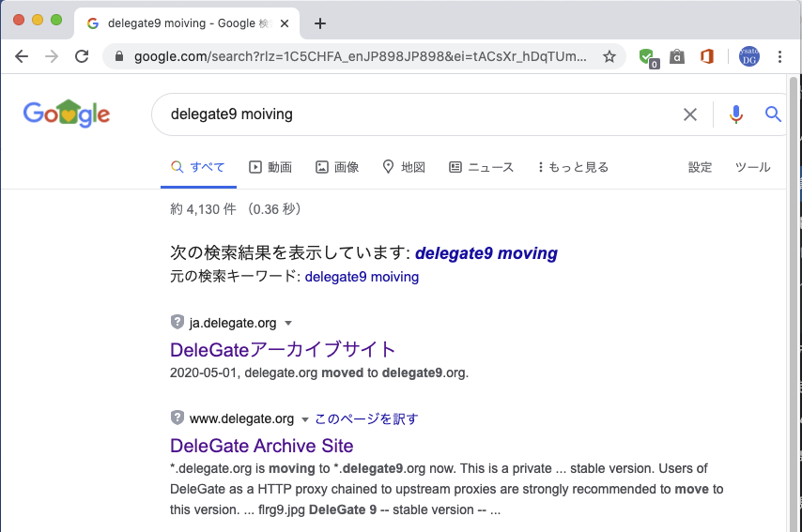
Task: Open new tab with plus button
Action: [x=320, y=23]
